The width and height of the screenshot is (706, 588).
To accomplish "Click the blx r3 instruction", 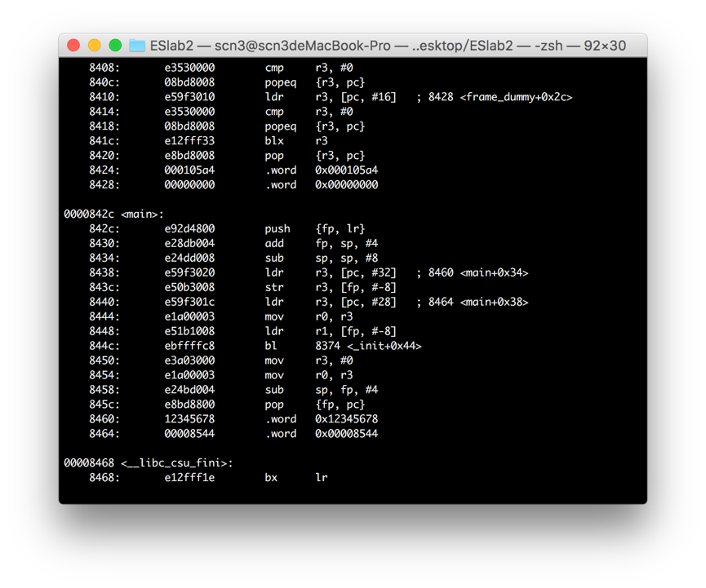I will [295, 141].
